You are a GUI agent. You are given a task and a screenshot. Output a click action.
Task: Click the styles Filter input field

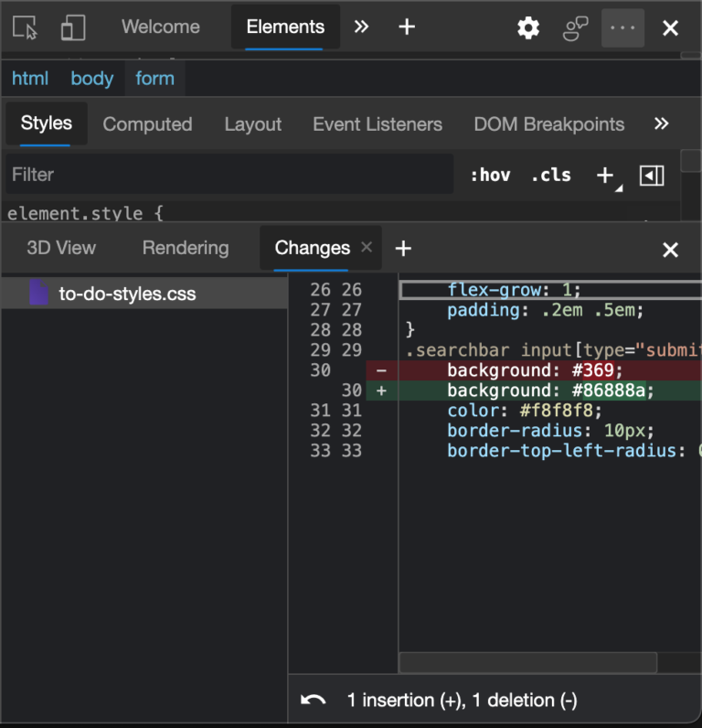click(229, 175)
